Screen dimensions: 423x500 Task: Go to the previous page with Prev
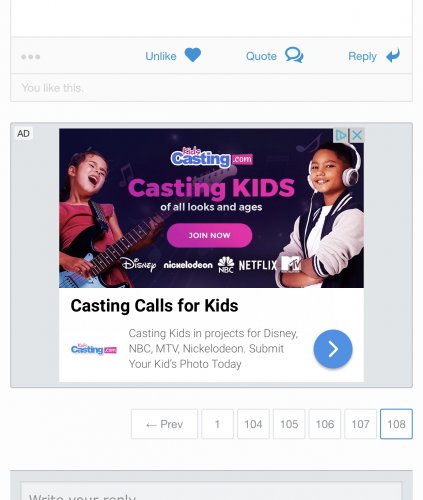coord(164,424)
